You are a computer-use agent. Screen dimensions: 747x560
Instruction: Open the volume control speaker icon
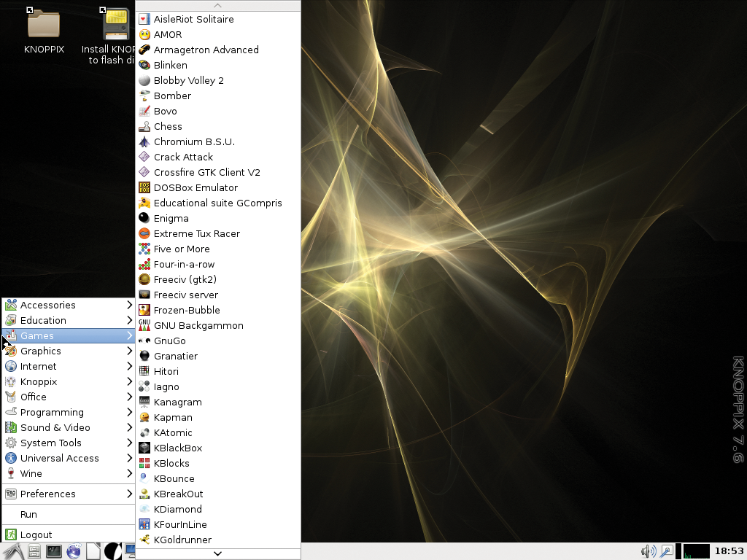(649, 551)
